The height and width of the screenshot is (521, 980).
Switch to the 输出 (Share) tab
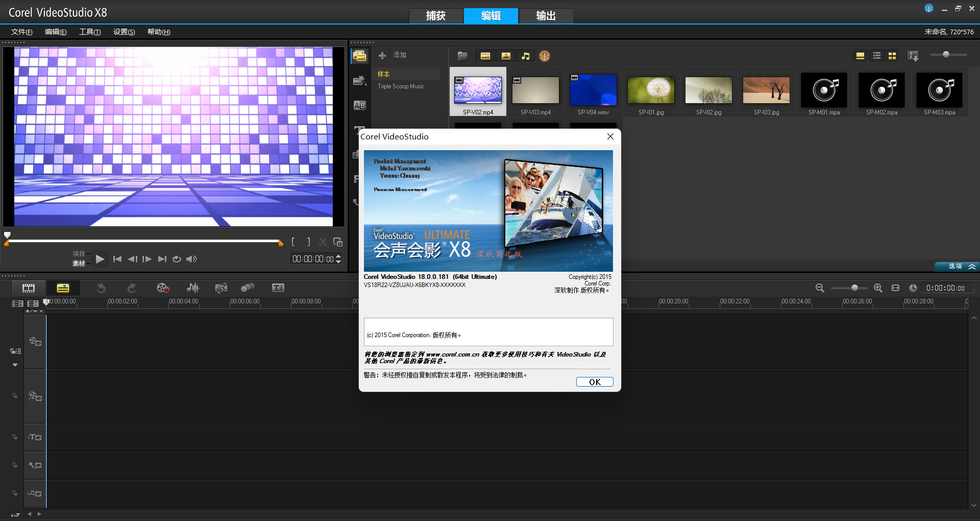point(546,16)
